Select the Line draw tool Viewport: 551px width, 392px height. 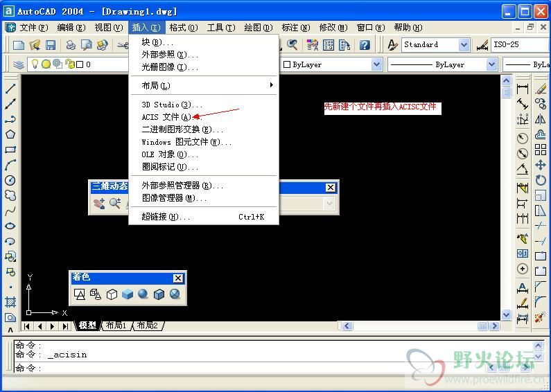pyautogui.click(x=10, y=89)
